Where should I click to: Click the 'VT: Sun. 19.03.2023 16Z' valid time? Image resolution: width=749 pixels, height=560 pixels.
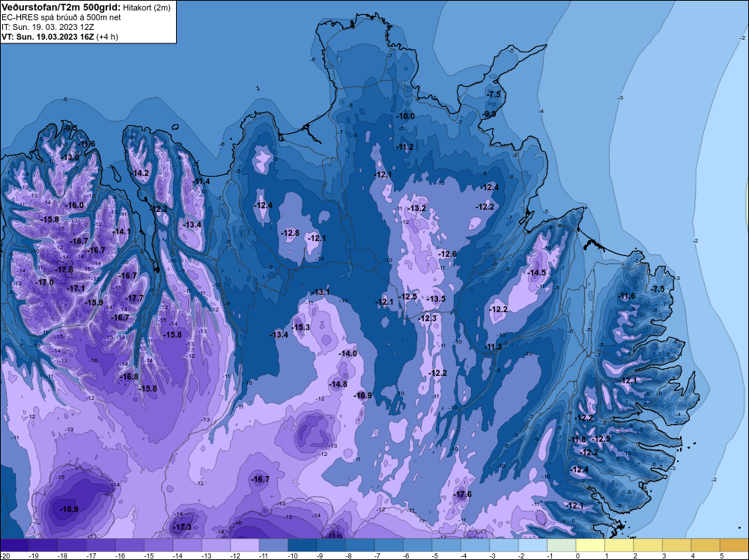[48, 37]
